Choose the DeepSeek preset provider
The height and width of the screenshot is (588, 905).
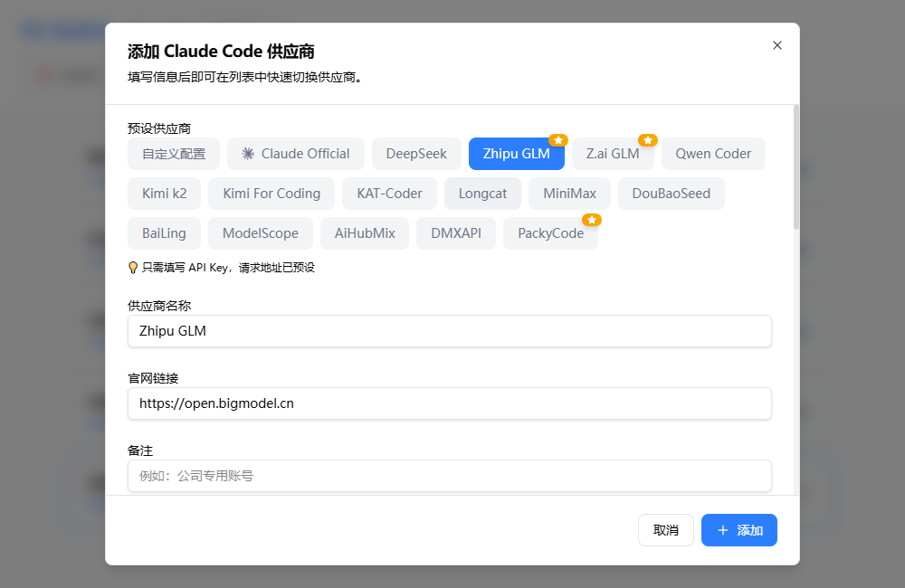point(416,154)
